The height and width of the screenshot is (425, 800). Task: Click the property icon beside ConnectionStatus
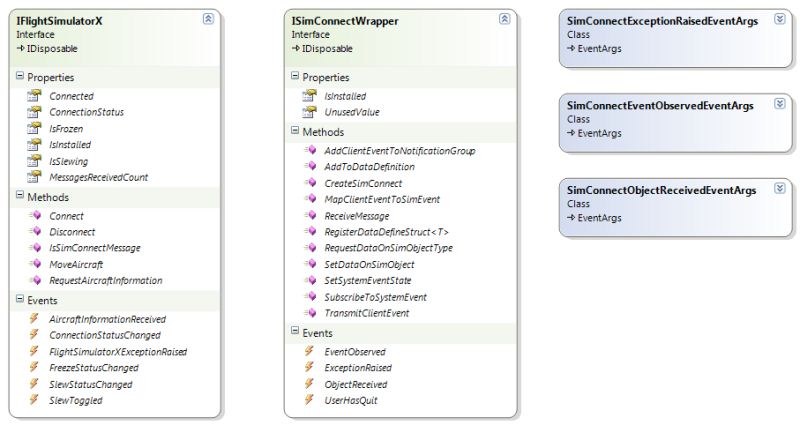click(34, 112)
